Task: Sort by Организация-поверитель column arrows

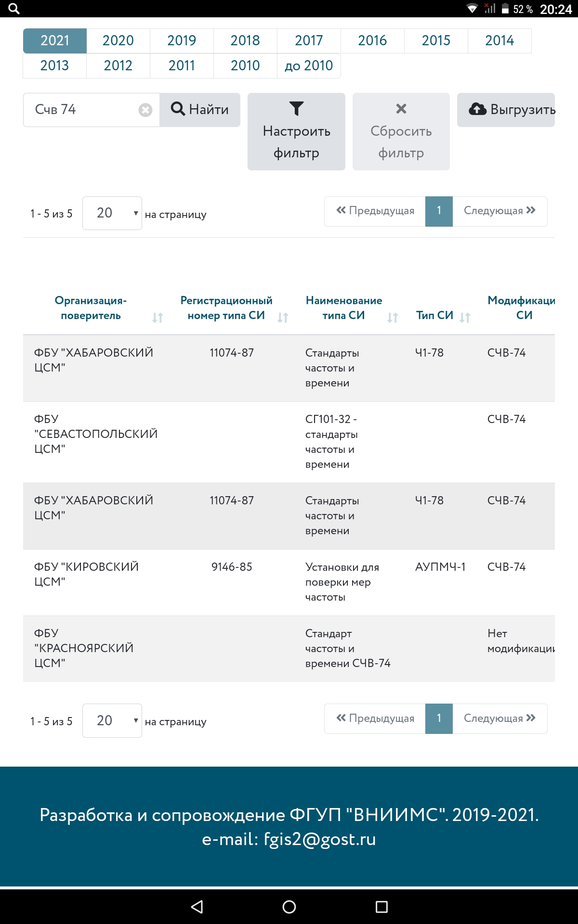Action: [x=158, y=317]
